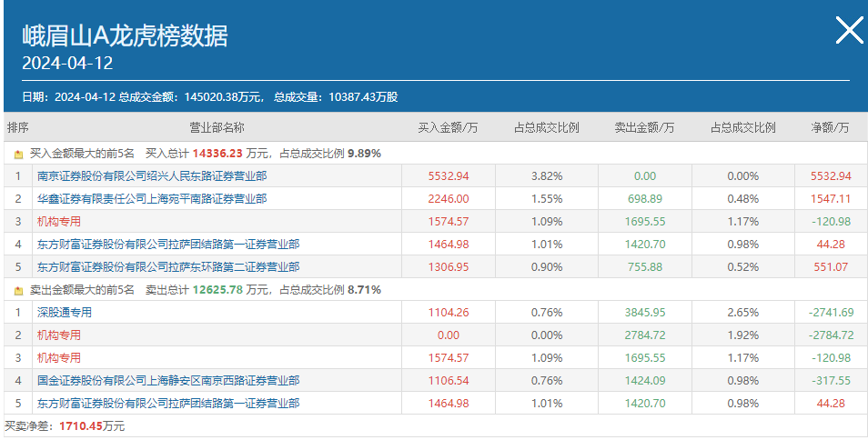Click the 2.65% cell

point(743,313)
